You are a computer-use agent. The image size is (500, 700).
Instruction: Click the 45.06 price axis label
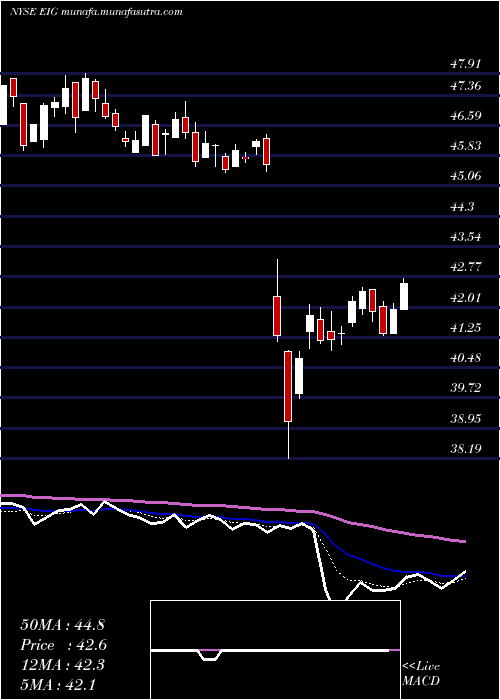pos(466,176)
